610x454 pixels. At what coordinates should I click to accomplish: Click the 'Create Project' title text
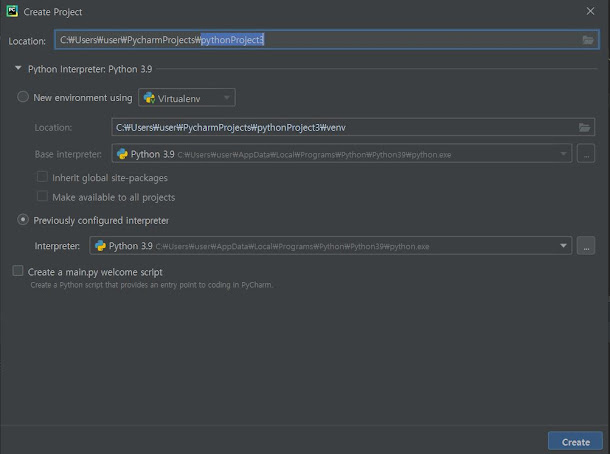tap(53, 12)
